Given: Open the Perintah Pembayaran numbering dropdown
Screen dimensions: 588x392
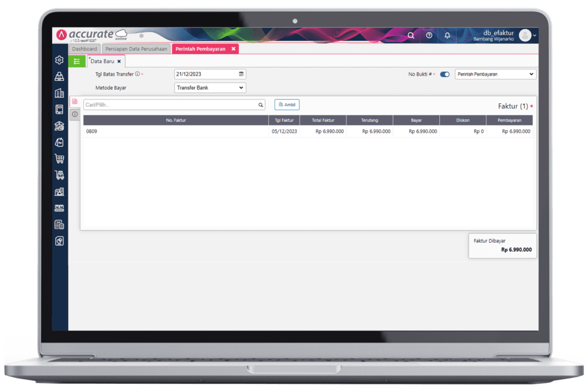Looking at the screenshot, I should pos(496,74).
